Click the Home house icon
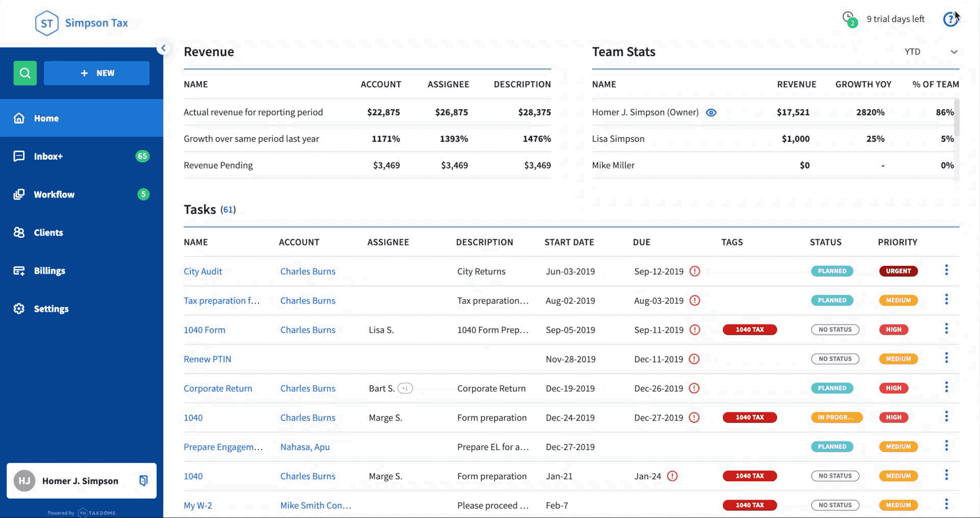This screenshot has height=518, width=980. point(19,118)
